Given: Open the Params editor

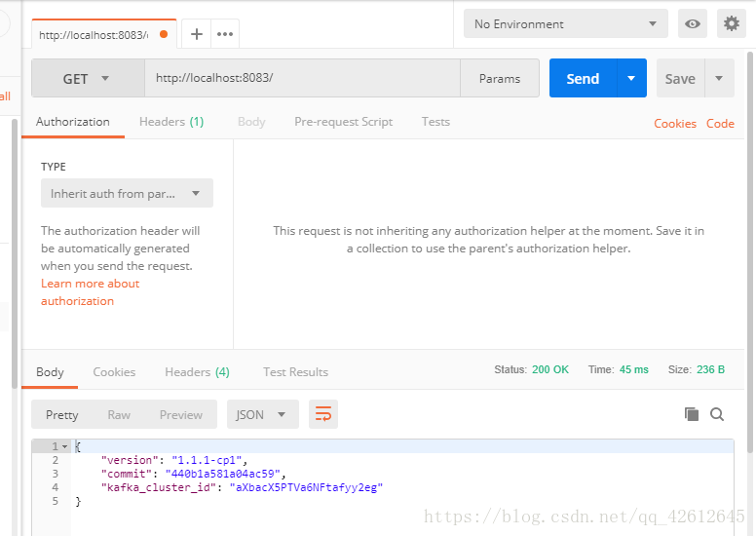Looking at the screenshot, I should click(x=500, y=78).
